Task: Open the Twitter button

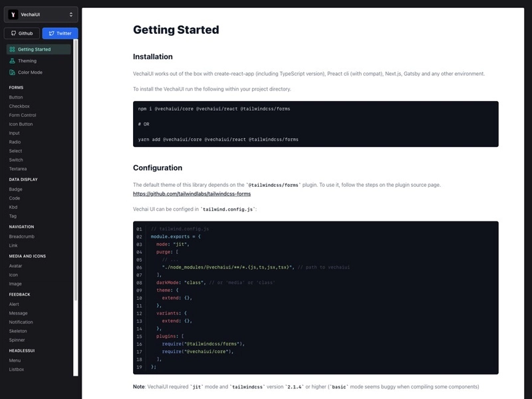Action: point(60,33)
